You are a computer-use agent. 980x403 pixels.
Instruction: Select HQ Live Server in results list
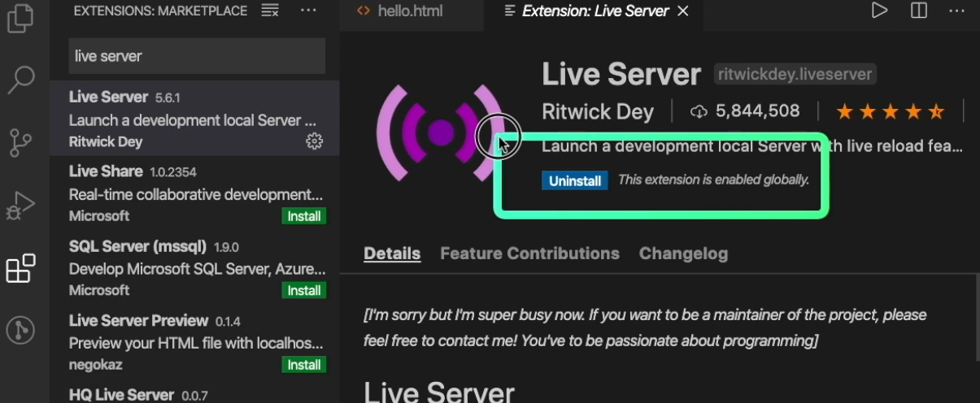pyautogui.click(x=194, y=392)
